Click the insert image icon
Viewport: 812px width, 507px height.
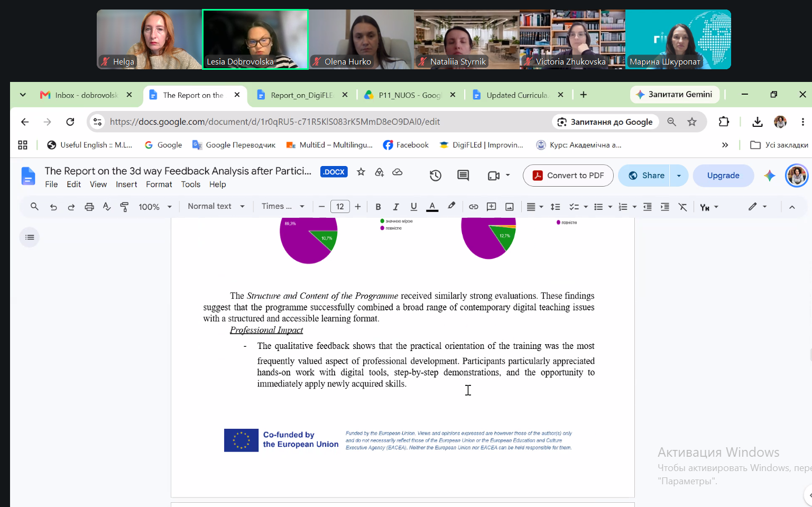[x=510, y=207]
